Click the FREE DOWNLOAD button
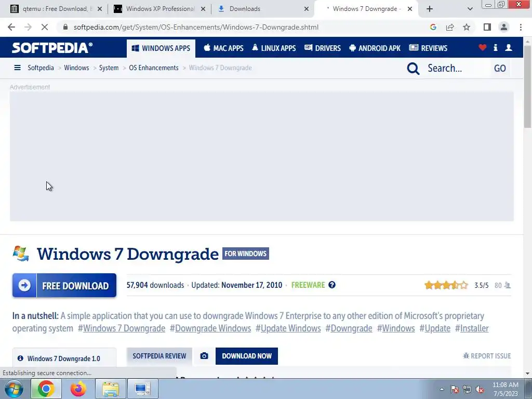This screenshot has height=399, width=532. [64, 285]
